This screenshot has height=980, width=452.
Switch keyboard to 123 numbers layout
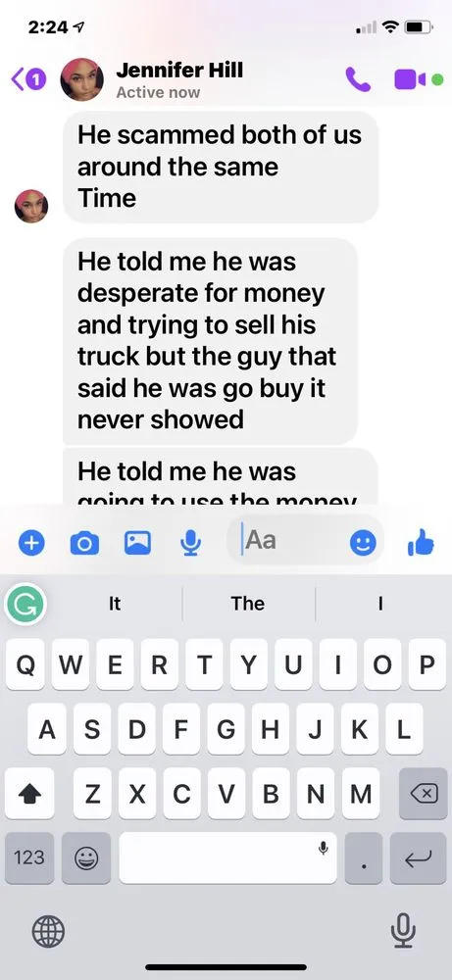[x=29, y=857]
